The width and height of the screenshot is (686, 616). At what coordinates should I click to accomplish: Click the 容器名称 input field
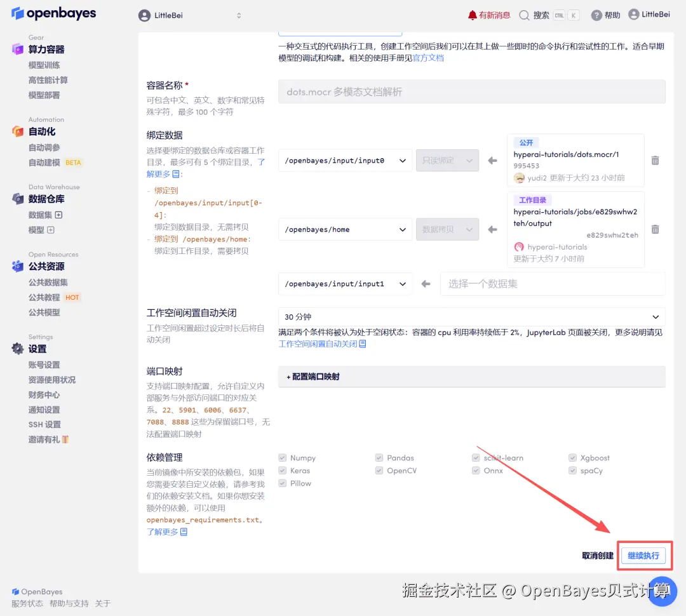(471, 92)
